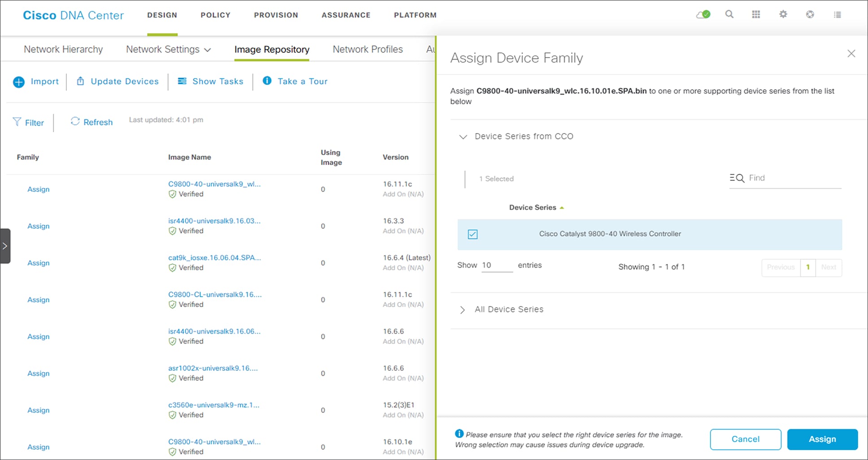Open the settings gear icon

point(783,14)
